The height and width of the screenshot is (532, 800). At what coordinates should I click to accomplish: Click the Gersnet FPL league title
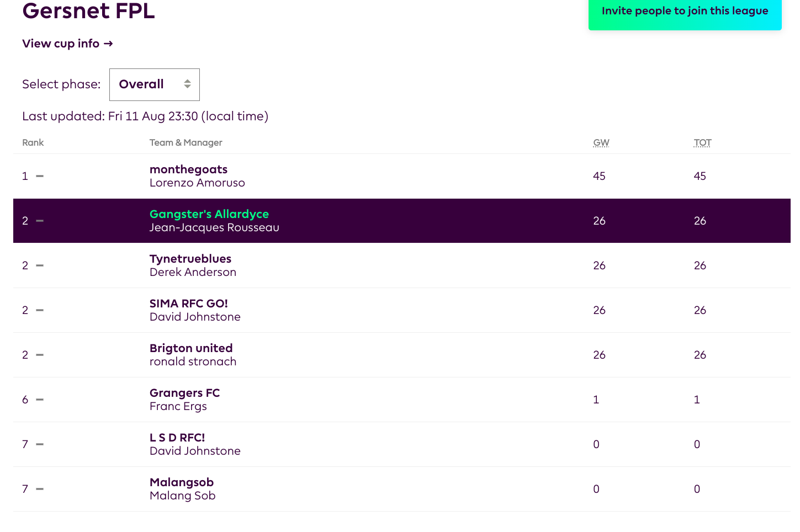(x=88, y=10)
